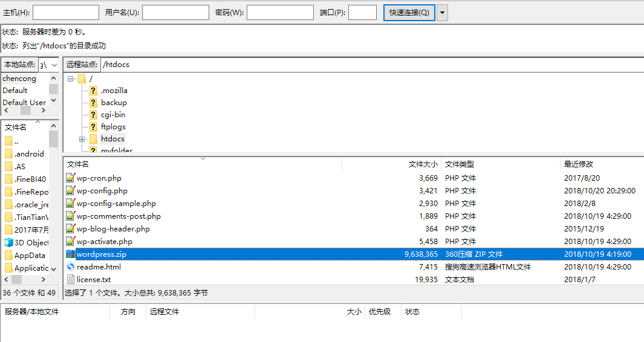The width and height of the screenshot is (644, 342).
Task: Click the 快速连接 button
Action: click(409, 13)
